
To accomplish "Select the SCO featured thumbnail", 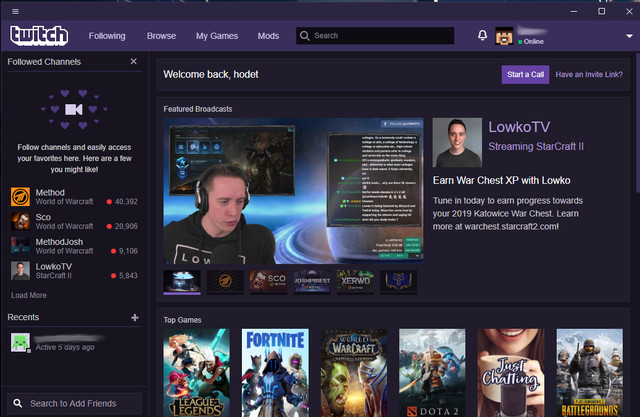I will 269,281.
